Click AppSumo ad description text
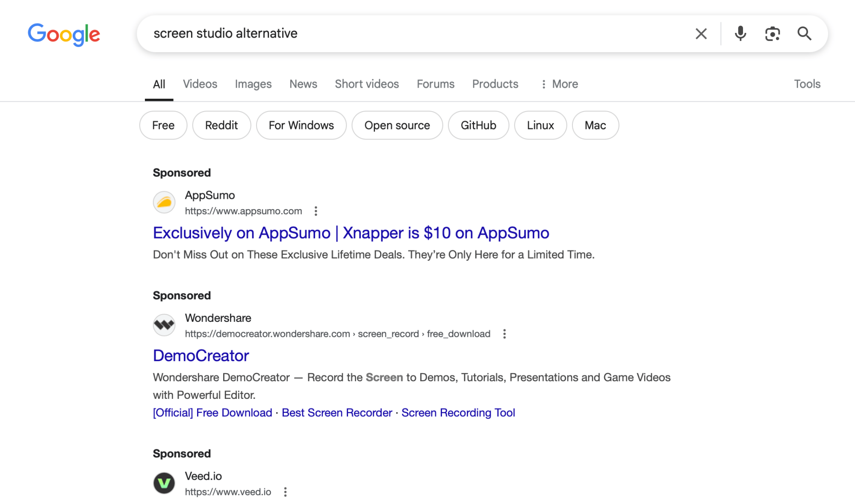Viewport: 855px width, 504px height. 374,255
